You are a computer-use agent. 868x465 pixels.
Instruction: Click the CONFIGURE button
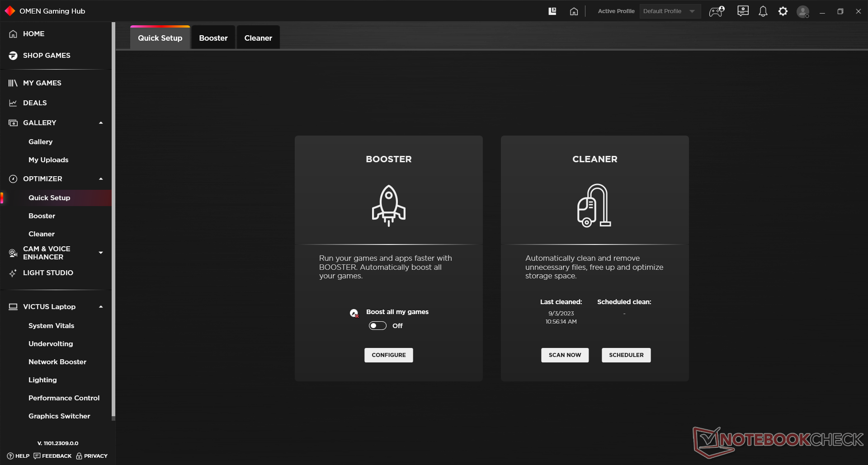coord(389,355)
